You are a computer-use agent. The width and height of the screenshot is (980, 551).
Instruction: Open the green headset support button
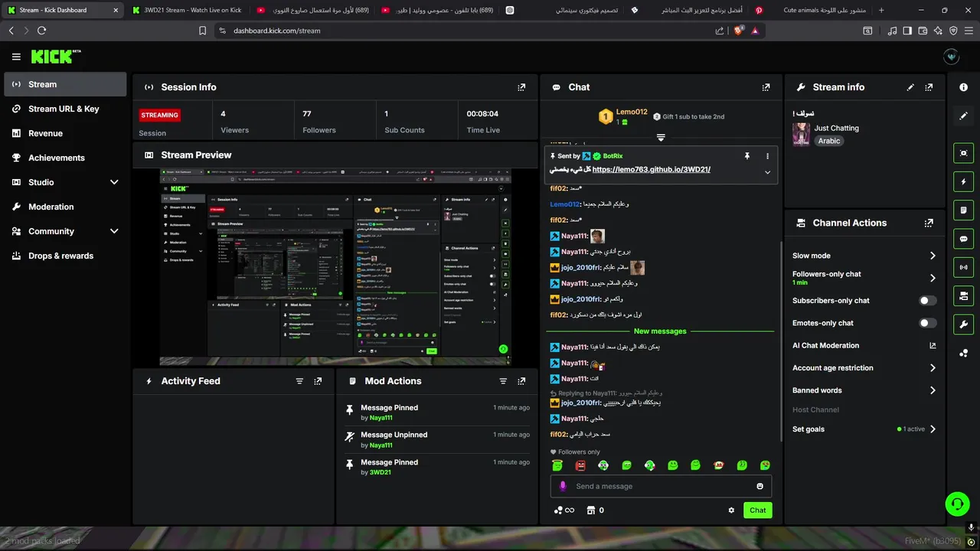(x=957, y=504)
